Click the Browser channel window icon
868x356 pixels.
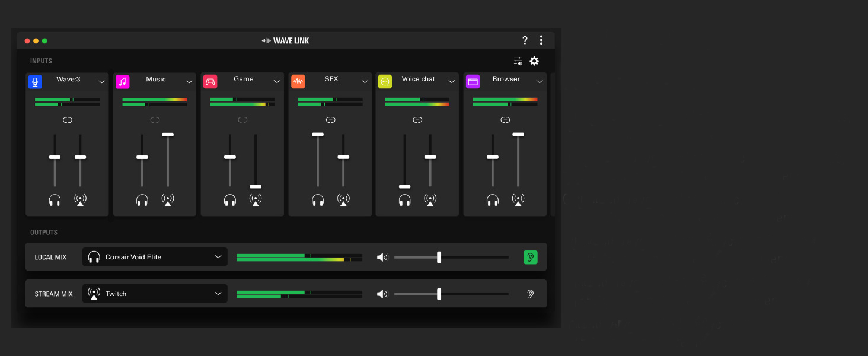coord(473,82)
